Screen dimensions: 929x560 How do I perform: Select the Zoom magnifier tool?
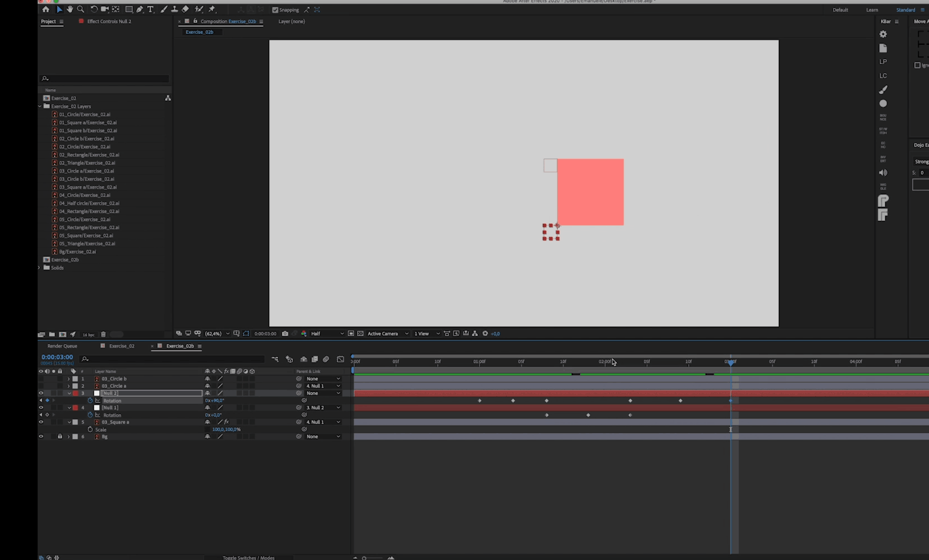pyautogui.click(x=81, y=9)
